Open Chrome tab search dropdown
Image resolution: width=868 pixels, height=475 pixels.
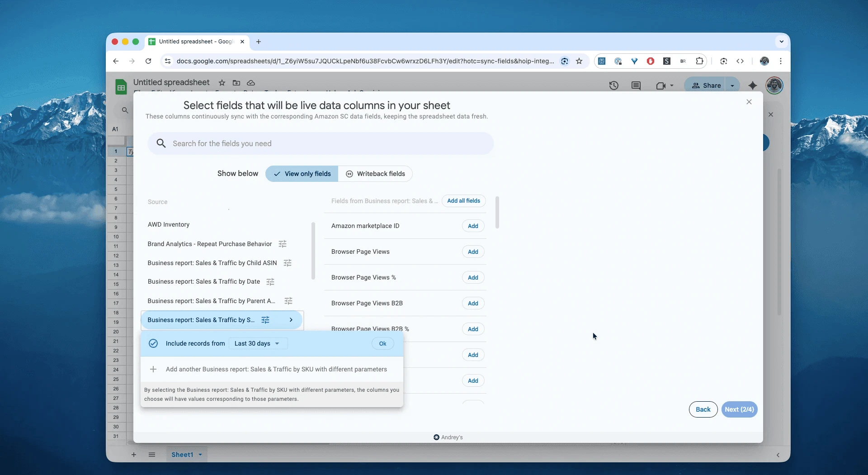click(x=781, y=42)
